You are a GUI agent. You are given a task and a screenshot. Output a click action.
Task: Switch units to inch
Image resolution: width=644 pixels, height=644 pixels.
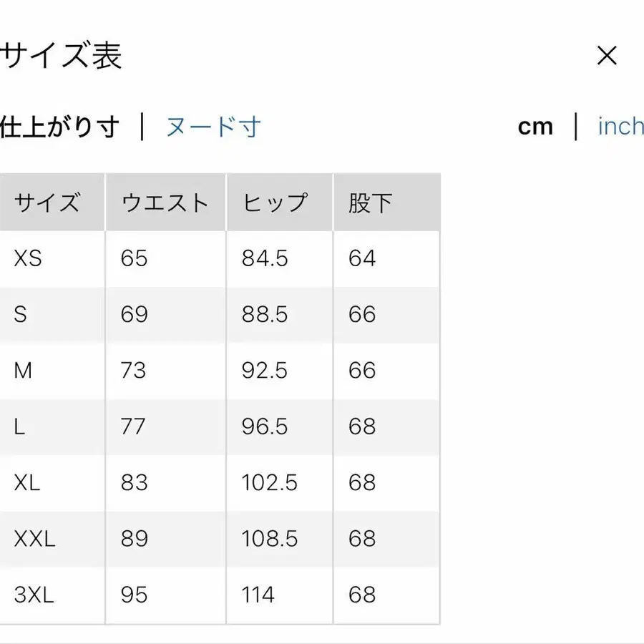[x=620, y=127]
